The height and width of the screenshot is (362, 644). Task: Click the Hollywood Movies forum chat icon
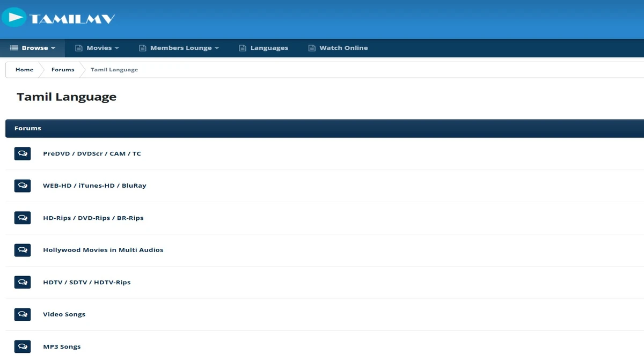[x=23, y=250]
